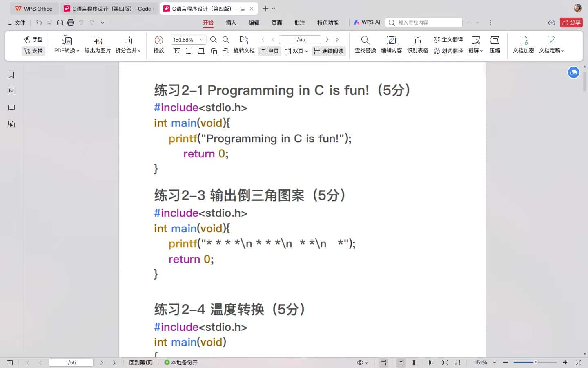Click the bottom icon in left sidebar
This screenshot has width=588, height=368.
[11, 124]
